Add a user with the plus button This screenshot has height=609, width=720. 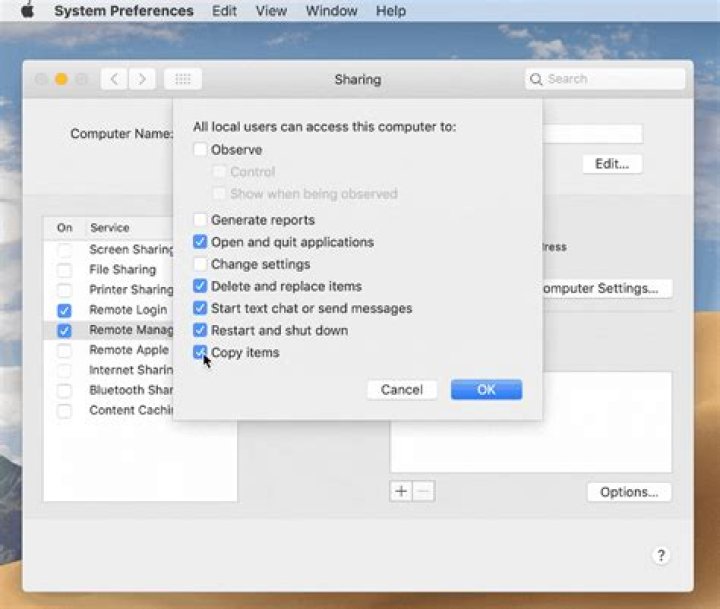coord(401,491)
